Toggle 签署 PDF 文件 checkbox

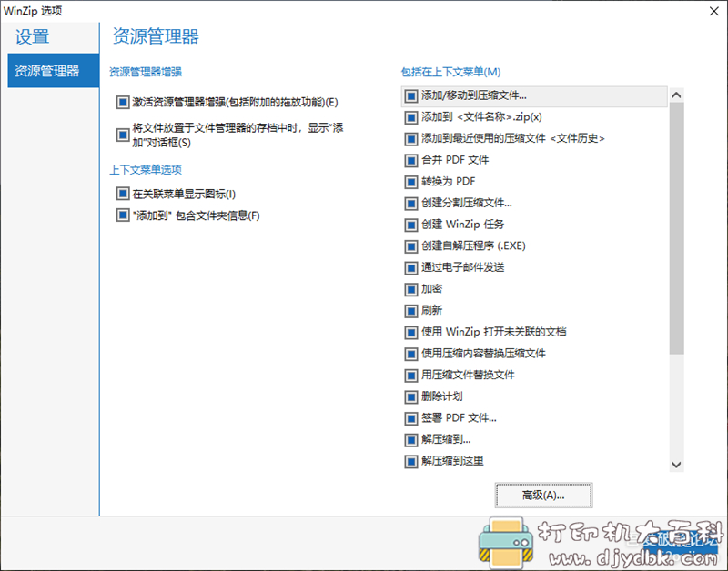(x=411, y=418)
